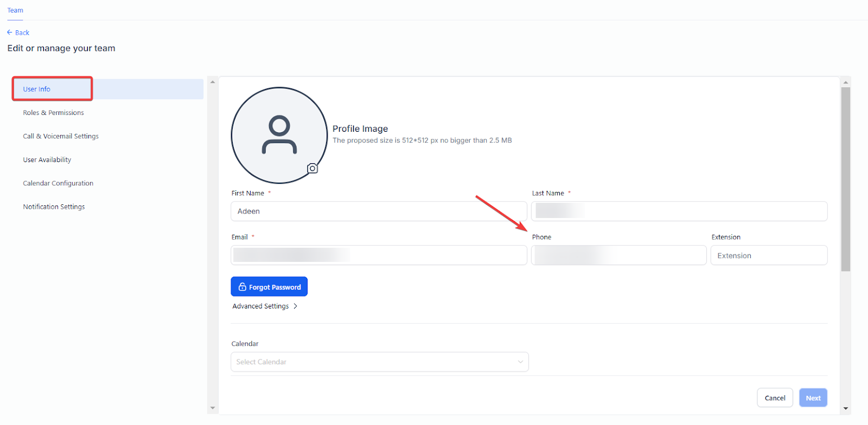Open Notification Settings section

point(54,207)
